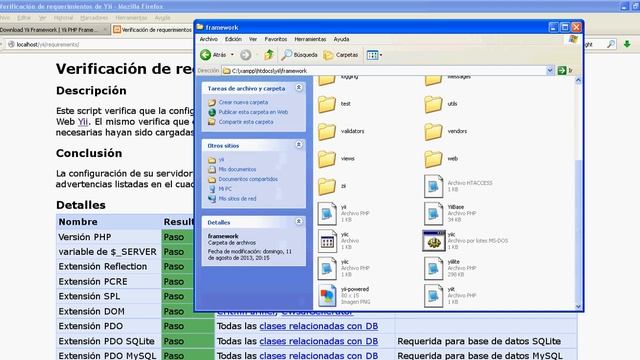Select the yiic MS-DOS batch file icon
Viewport: 640px width, 360px height.
tap(433, 241)
